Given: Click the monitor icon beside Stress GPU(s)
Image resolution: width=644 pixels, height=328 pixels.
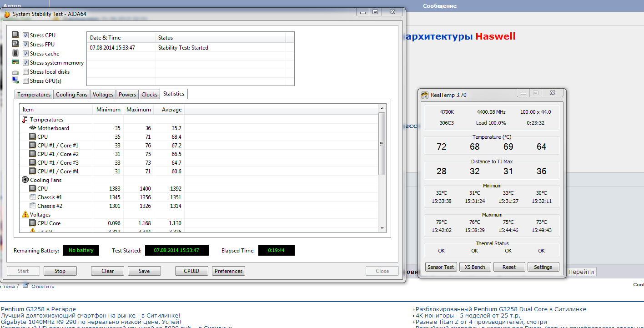Looking at the screenshot, I should pos(15,81).
